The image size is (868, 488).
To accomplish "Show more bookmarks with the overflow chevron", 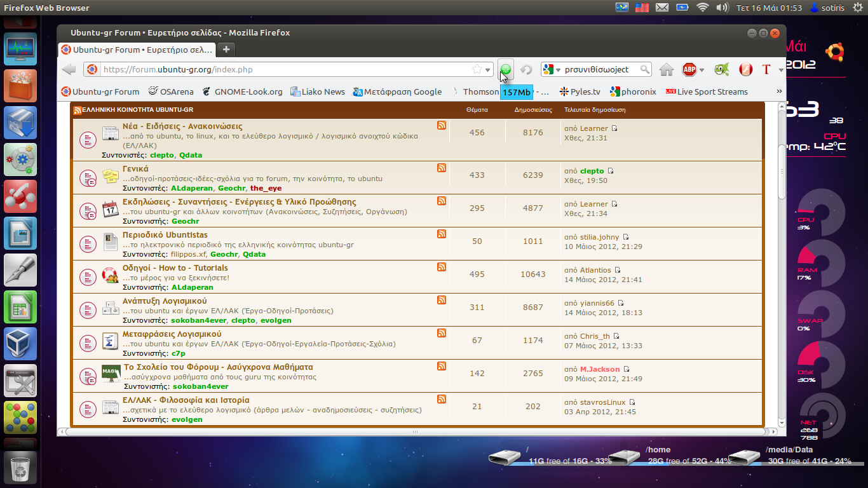I will click(779, 91).
